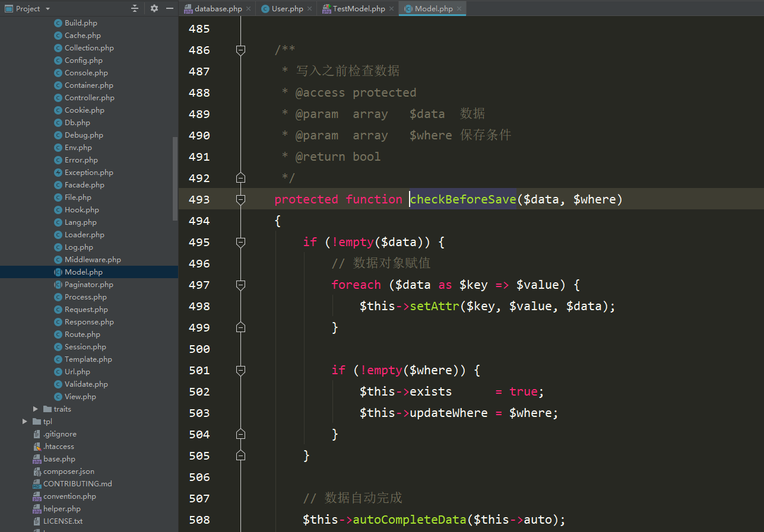The height and width of the screenshot is (532, 764).
Task: Fold the if block at line 495
Action: pos(240,242)
